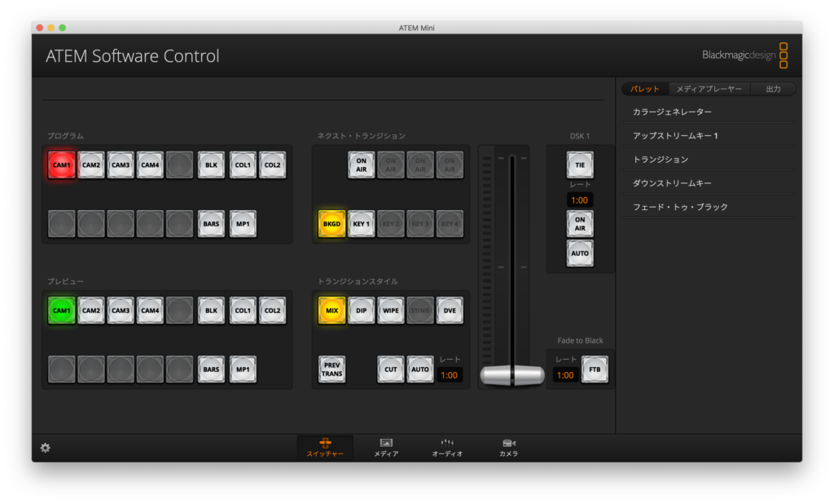Click the transition rate 1:00 field
The height and width of the screenshot is (504, 834).
450,375
